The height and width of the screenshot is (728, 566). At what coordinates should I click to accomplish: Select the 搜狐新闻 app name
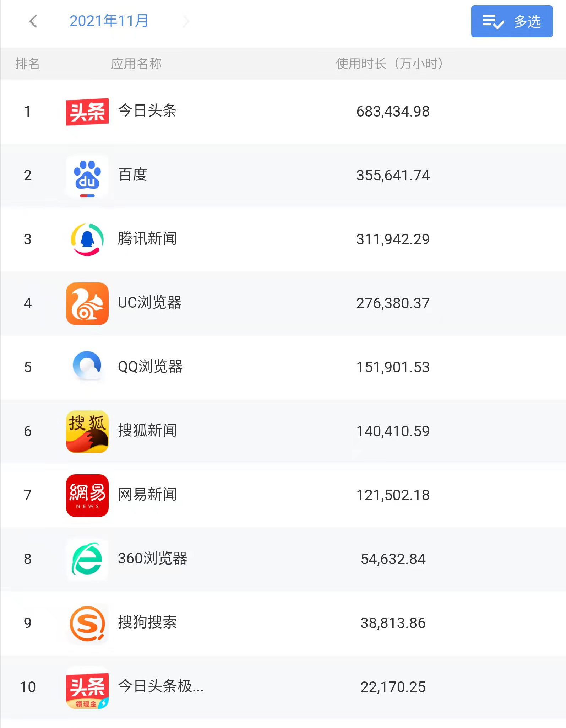tap(147, 431)
